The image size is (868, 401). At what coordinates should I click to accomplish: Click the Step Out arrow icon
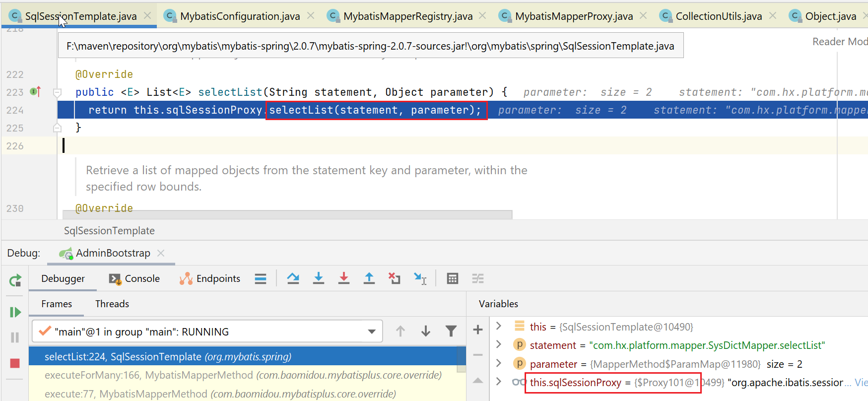[x=369, y=278]
